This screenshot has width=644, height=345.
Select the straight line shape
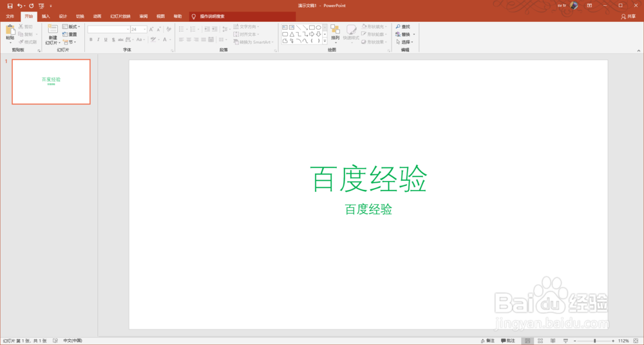click(x=299, y=28)
